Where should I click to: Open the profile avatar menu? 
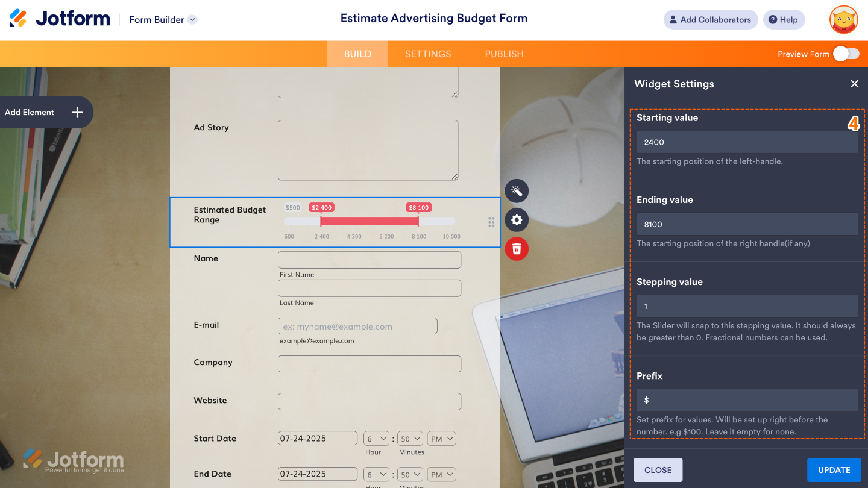click(x=843, y=19)
